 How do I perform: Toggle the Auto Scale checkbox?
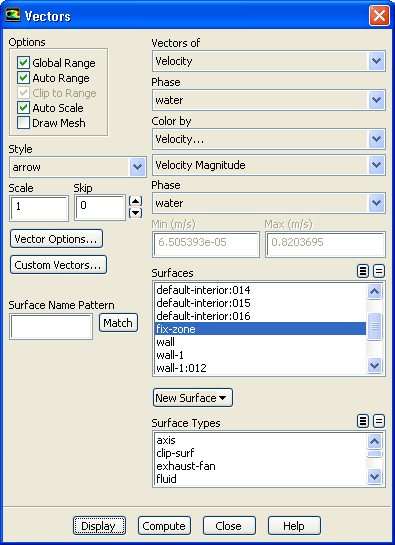pos(23,108)
